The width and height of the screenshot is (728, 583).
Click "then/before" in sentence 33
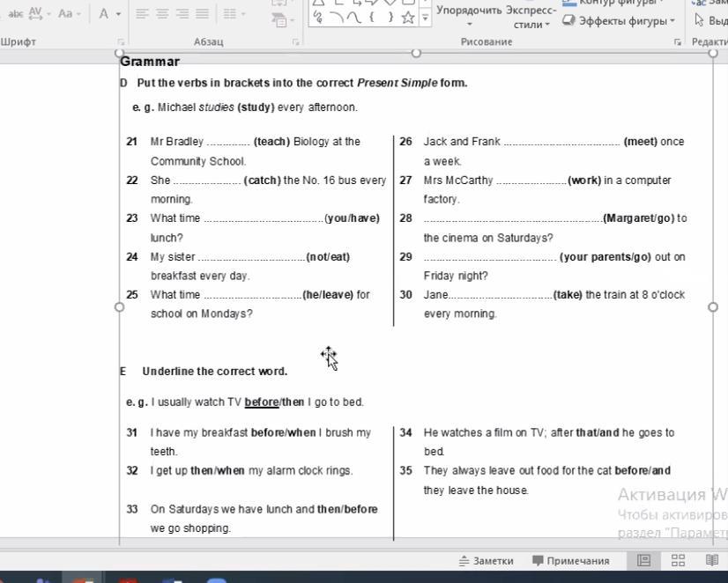348,509
